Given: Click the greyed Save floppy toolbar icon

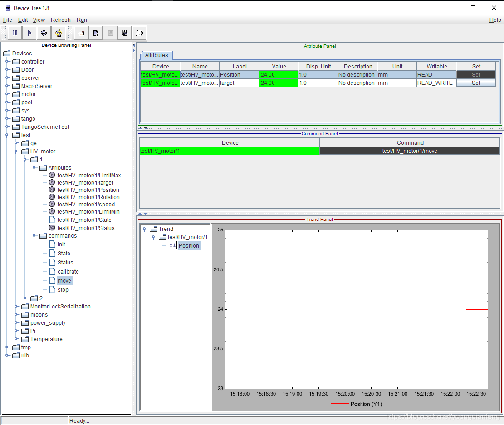Looking at the screenshot, I should click(x=110, y=33).
